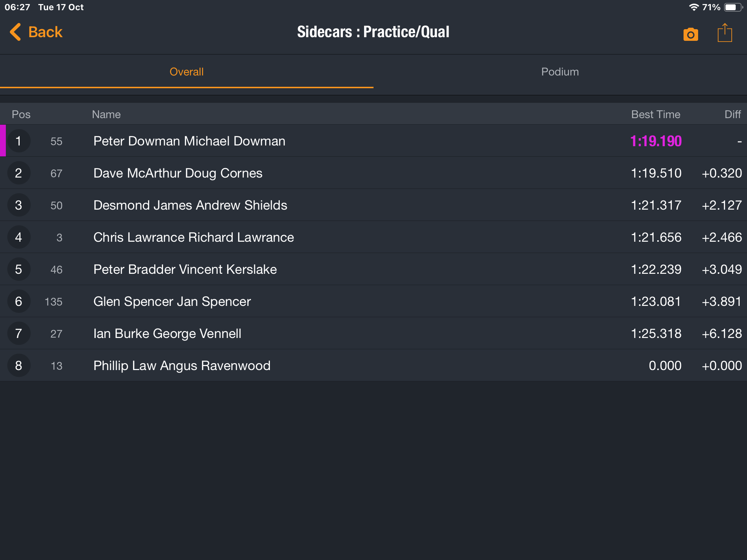Switch to the Podium tab
The width and height of the screenshot is (747, 560).
(560, 72)
